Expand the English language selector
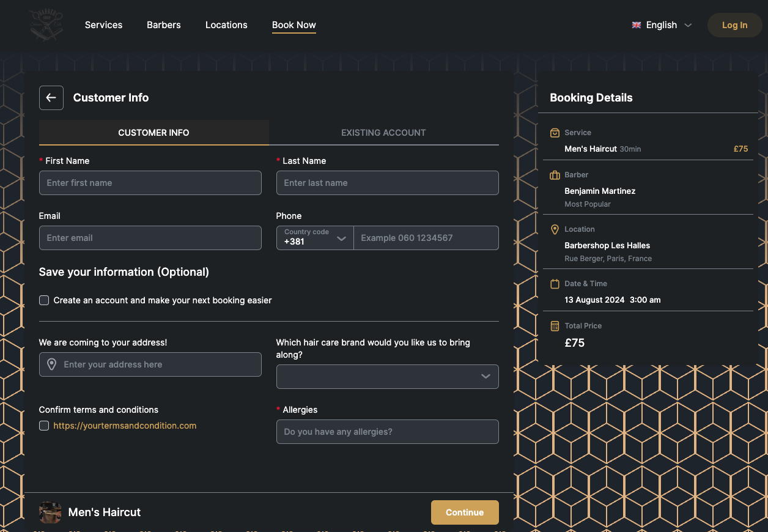 point(687,25)
